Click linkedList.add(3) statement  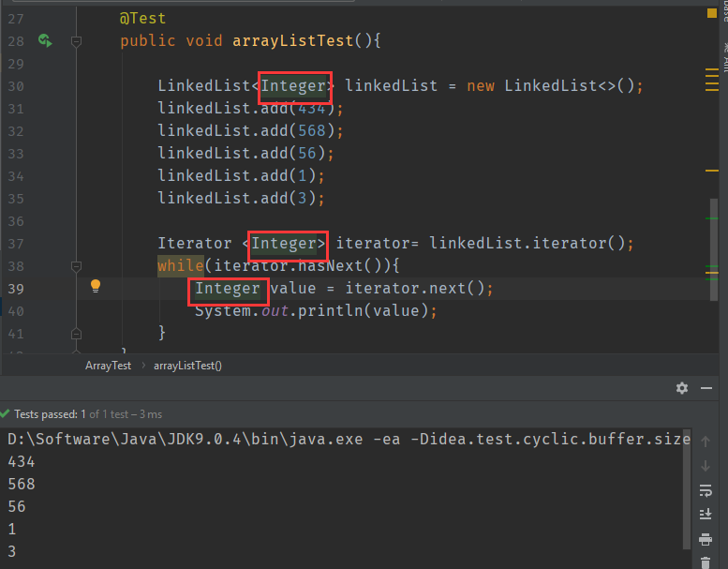pyautogui.click(x=242, y=199)
